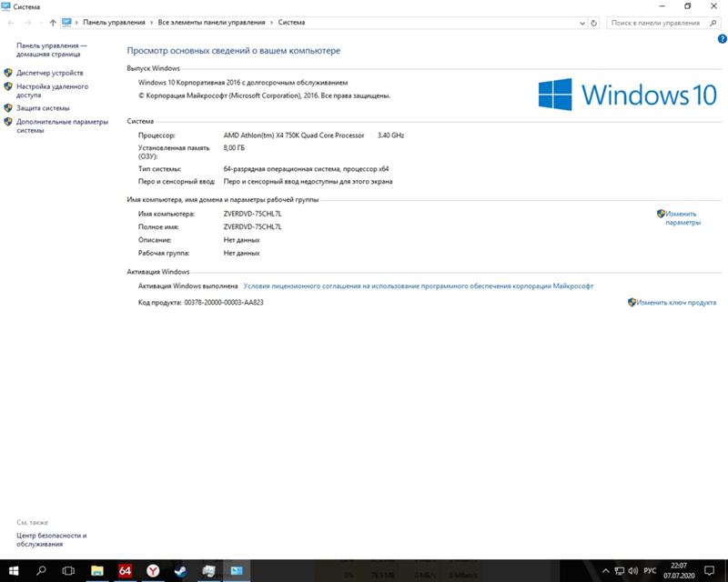This screenshot has height=582, width=728.
Task: Click Изменить ключ продукта link
Action: (x=676, y=303)
